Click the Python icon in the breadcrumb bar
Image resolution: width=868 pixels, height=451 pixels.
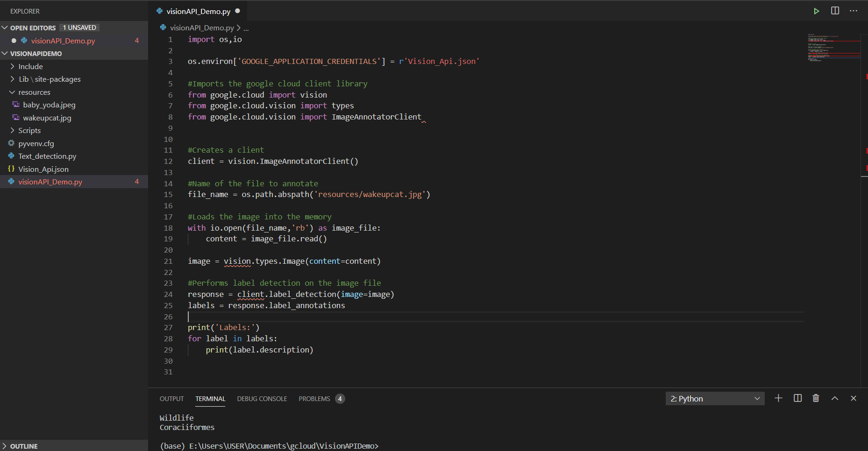[x=163, y=28]
